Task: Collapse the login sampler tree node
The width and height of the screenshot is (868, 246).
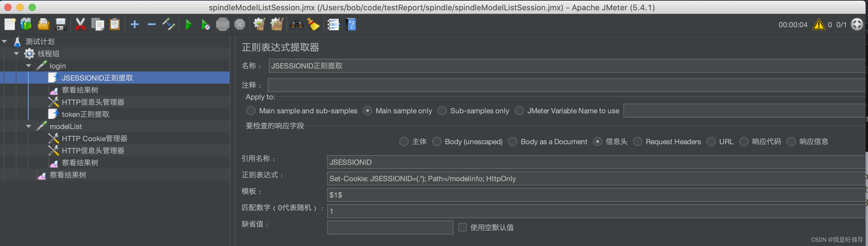Action: 29,66
